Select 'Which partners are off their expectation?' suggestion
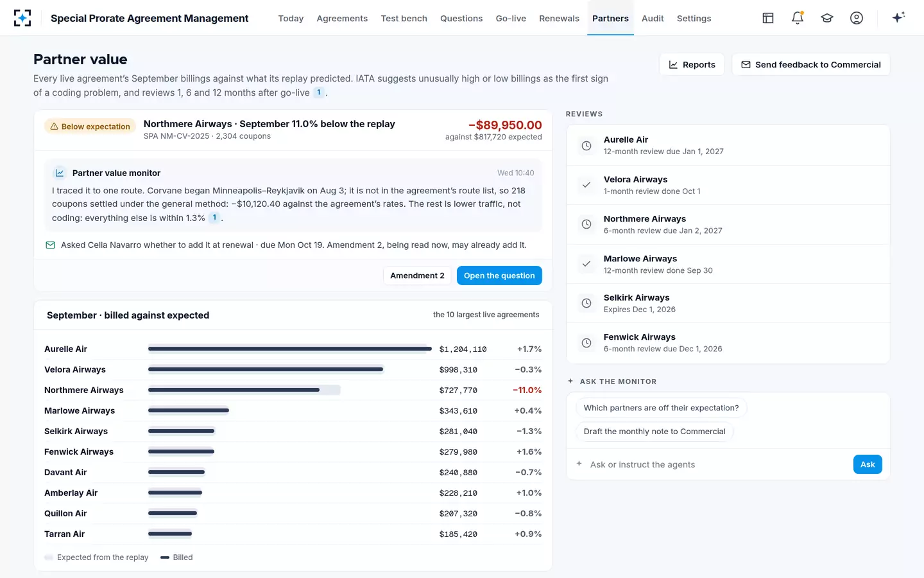924x578 pixels. click(661, 408)
